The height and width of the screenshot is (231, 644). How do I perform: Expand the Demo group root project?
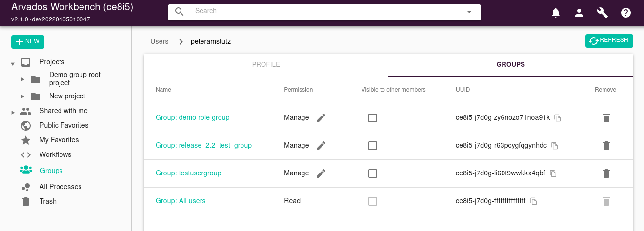click(x=22, y=79)
